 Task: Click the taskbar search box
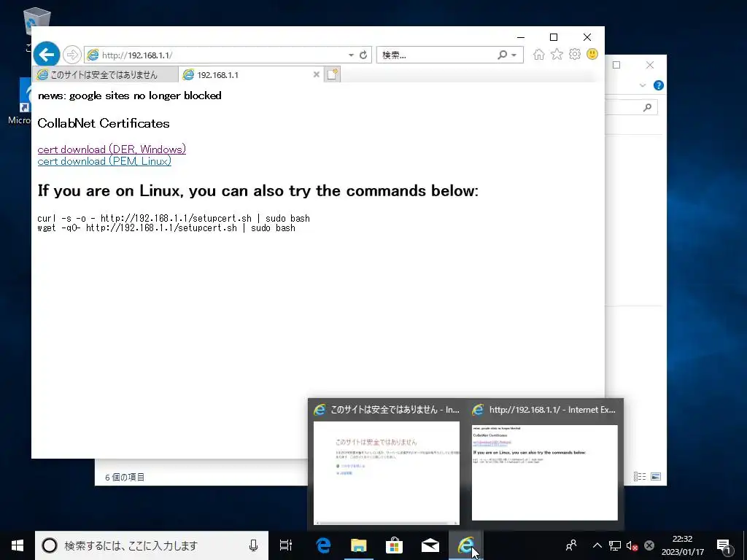(152, 545)
